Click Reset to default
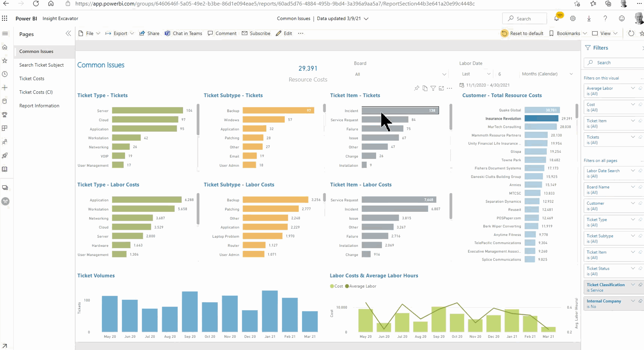 [x=522, y=33]
